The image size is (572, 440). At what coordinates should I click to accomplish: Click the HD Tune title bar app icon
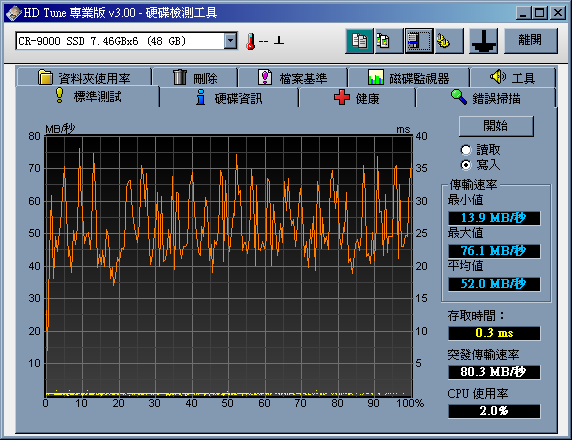[14, 13]
